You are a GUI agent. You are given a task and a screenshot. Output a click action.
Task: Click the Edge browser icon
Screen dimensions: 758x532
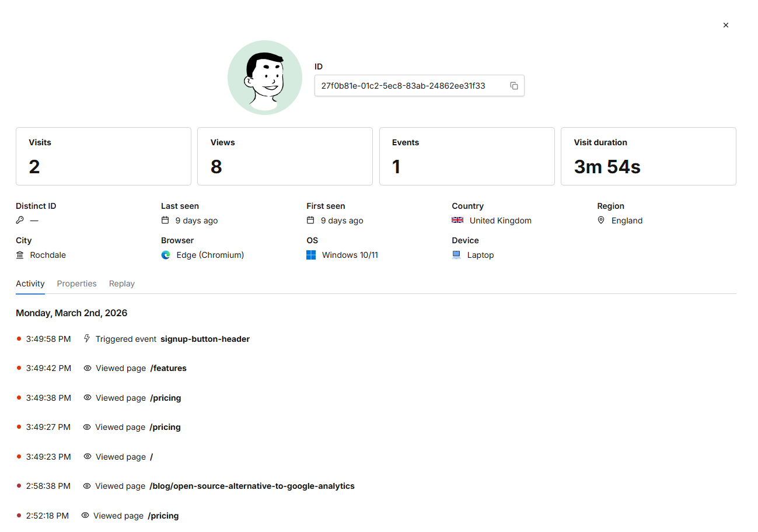(166, 255)
